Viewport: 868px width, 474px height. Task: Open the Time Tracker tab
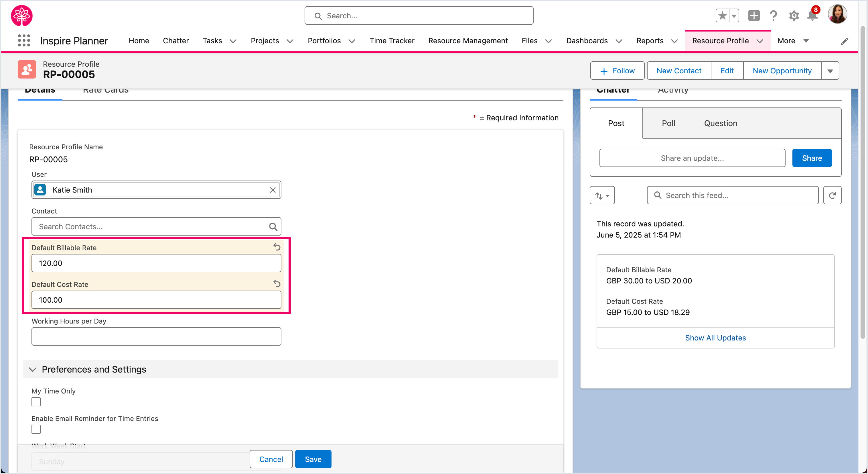(x=392, y=41)
